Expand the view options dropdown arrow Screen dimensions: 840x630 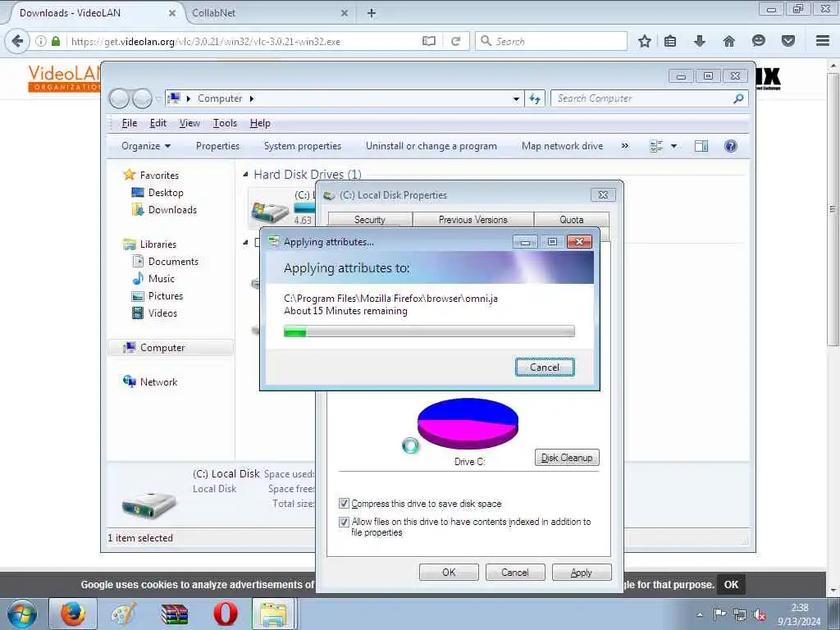click(674, 146)
